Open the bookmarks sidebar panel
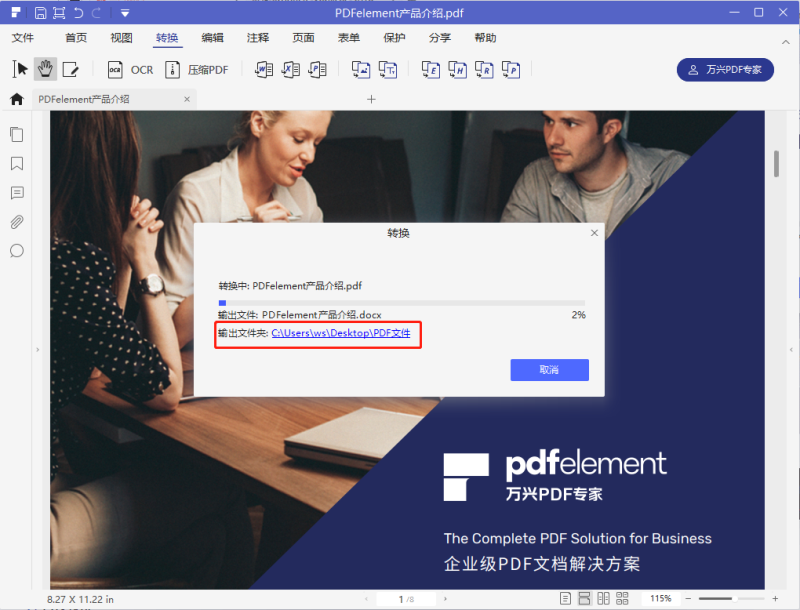The height and width of the screenshot is (610, 800). tap(16, 164)
